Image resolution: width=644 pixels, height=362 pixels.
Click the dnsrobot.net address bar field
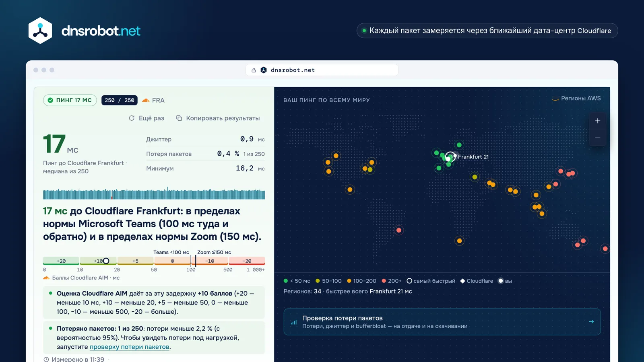[322, 70]
